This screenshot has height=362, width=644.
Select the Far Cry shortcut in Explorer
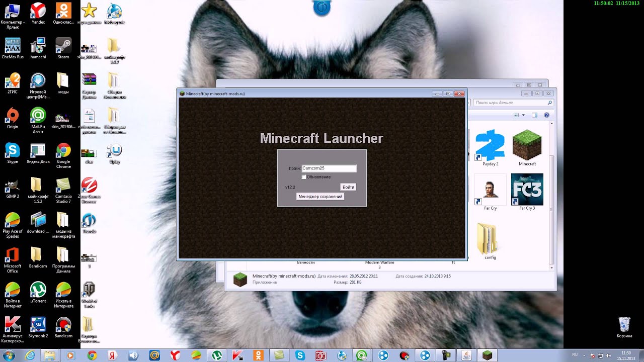pyautogui.click(x=490, y=192)
